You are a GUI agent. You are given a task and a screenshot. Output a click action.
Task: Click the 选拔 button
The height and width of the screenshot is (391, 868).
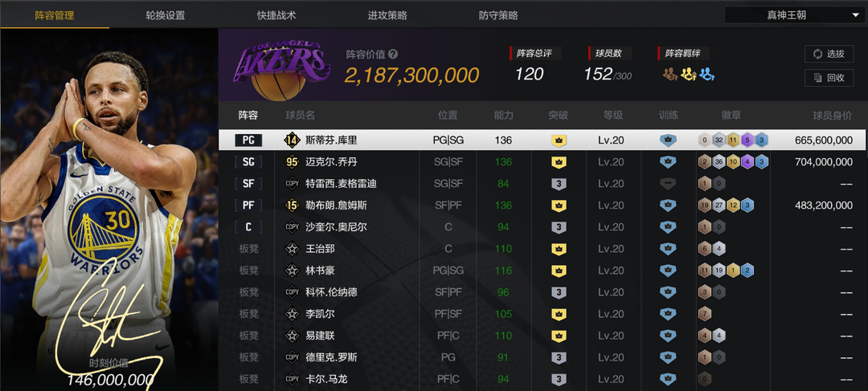click(x=829, y=54)
